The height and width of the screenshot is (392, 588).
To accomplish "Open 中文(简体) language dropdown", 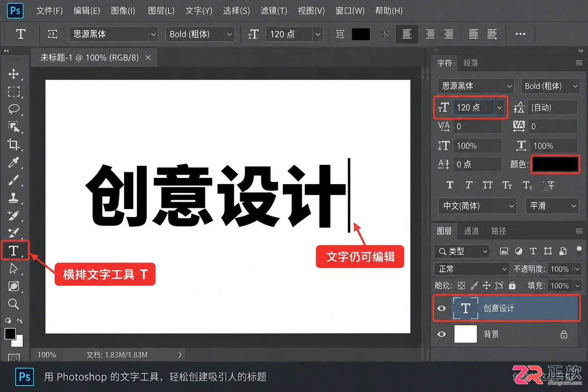I will [x=477, y=206].
